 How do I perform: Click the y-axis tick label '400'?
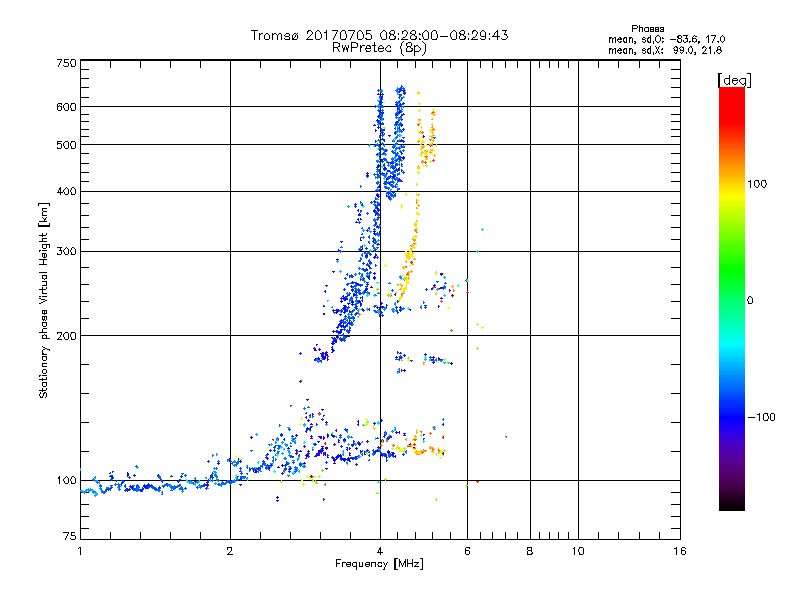pyautogui.click(x=66, y=191)
